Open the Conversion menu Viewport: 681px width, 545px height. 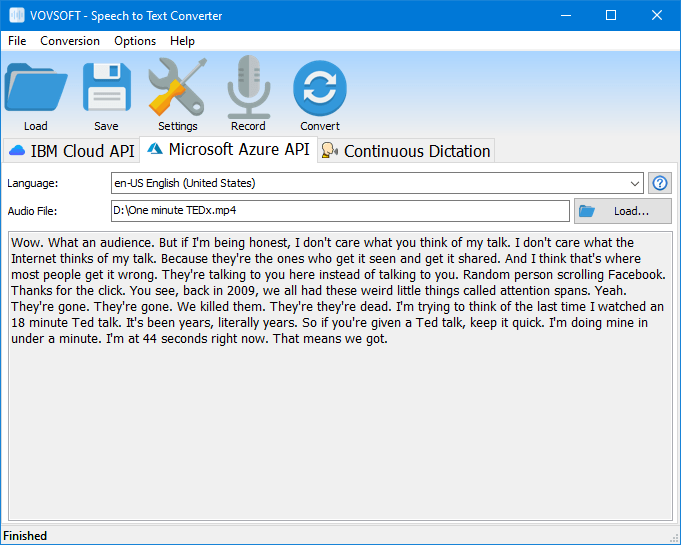(x=70, y=41)
